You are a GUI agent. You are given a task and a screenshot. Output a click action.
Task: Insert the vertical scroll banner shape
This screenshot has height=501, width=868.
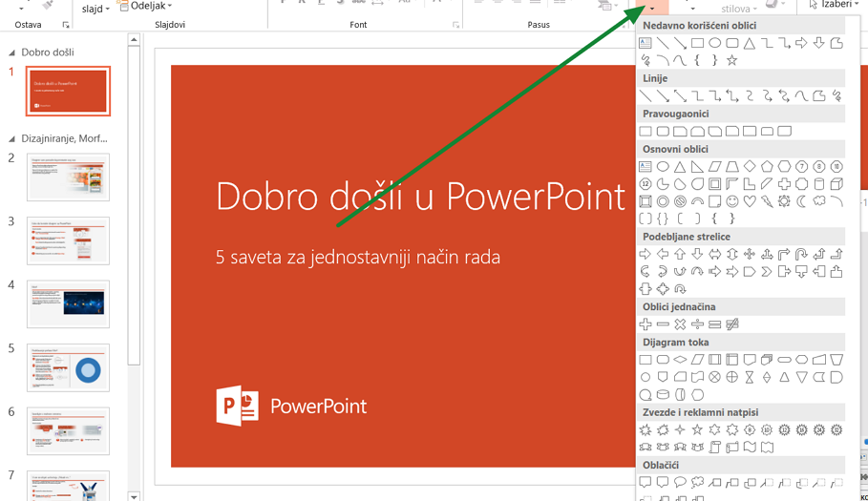point(714,448)
